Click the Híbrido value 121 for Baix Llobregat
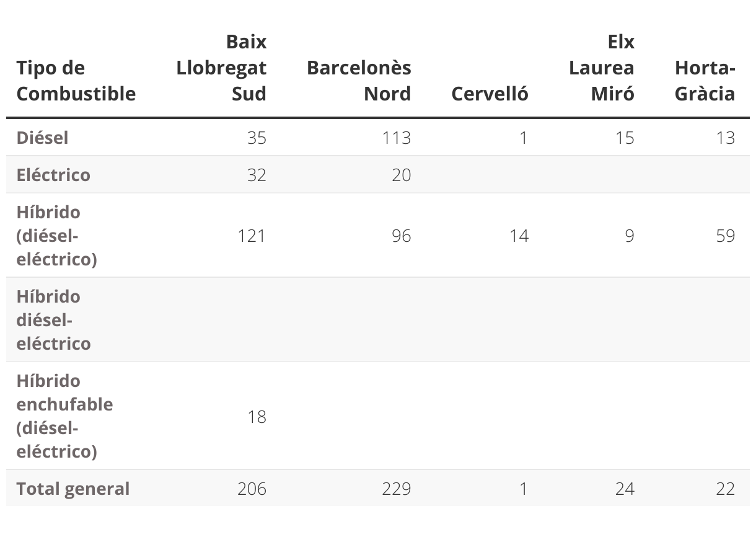The image size is (756, 537). point(252,236)
